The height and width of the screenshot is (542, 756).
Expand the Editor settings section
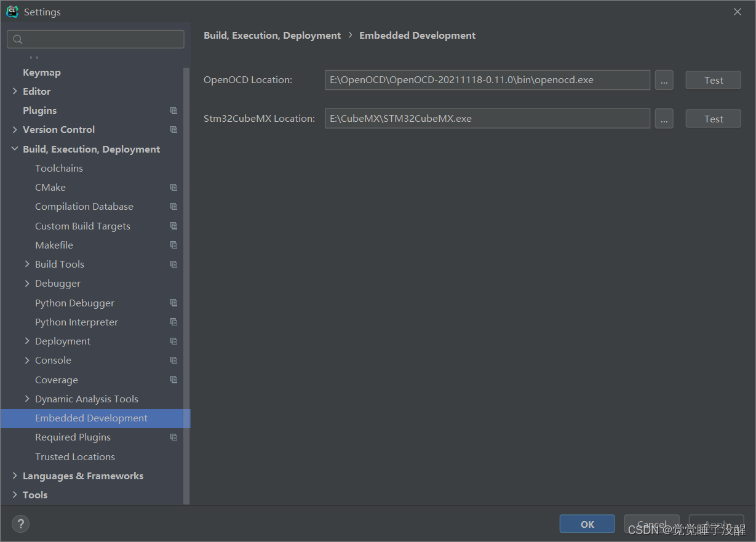coord(15,91)
